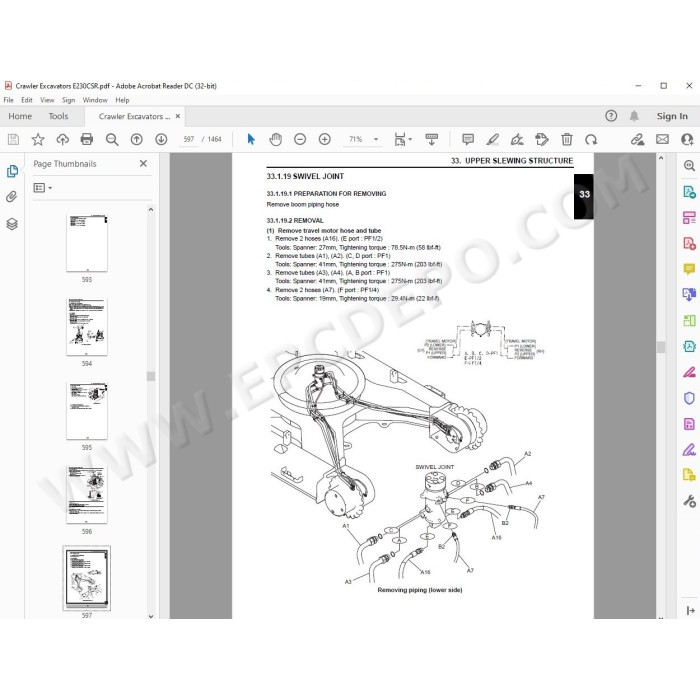Select the Crawler Excavators document tab
Viewport: 700px width, 700px height.
click(x=134, y=117)
